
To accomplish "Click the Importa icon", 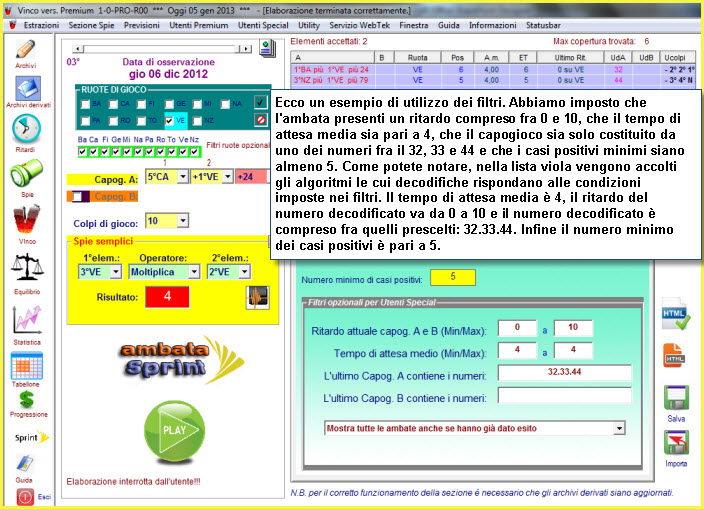I will coord(676,443).
